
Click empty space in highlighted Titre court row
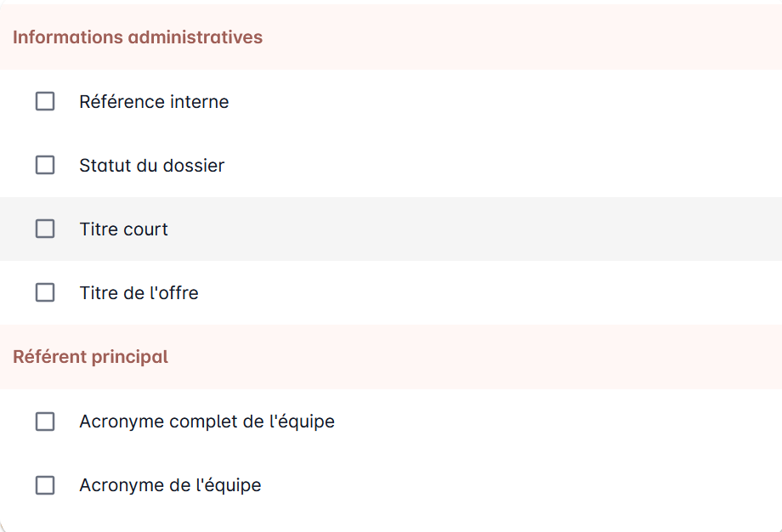[473, 229]
